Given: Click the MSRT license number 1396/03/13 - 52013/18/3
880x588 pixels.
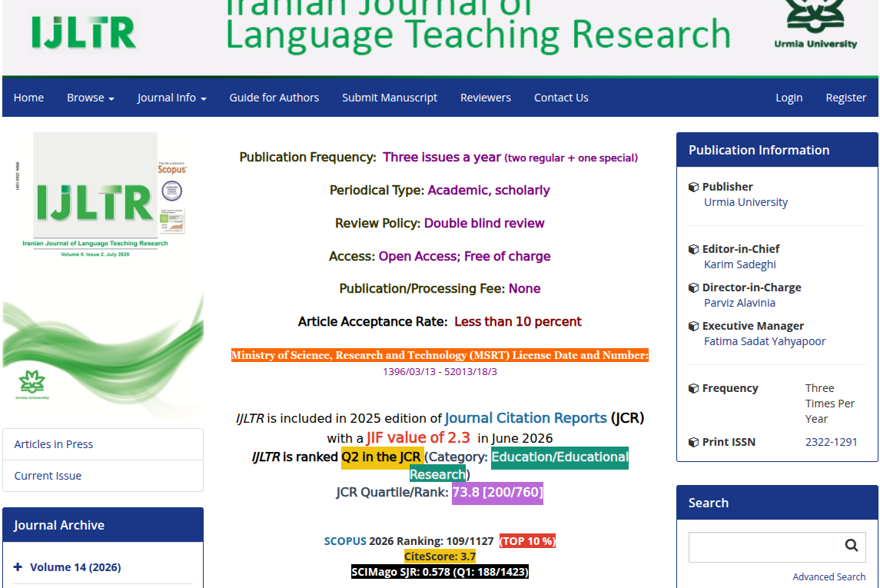Looking at the screenshot, I should pos(440,371).
